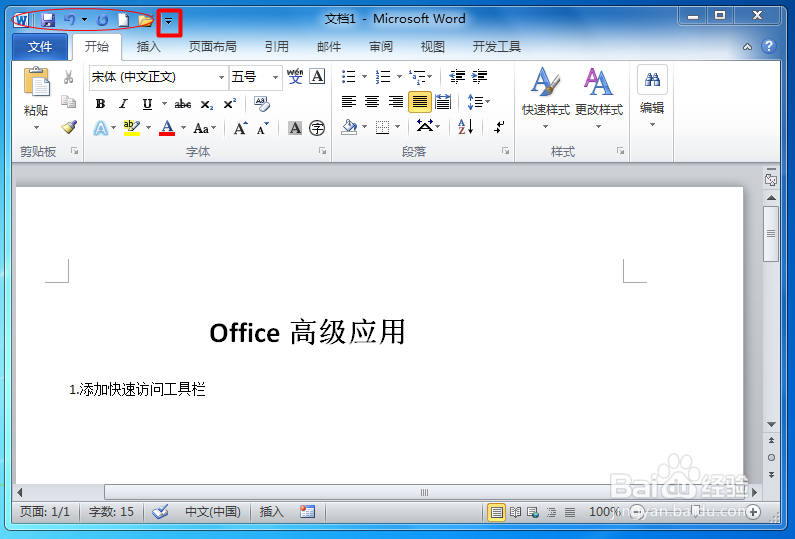The height and width of the screenshot is (539, 795).
Task: Expand the 粘贴 paste options arrow
Action: click(x=36, y=127)
